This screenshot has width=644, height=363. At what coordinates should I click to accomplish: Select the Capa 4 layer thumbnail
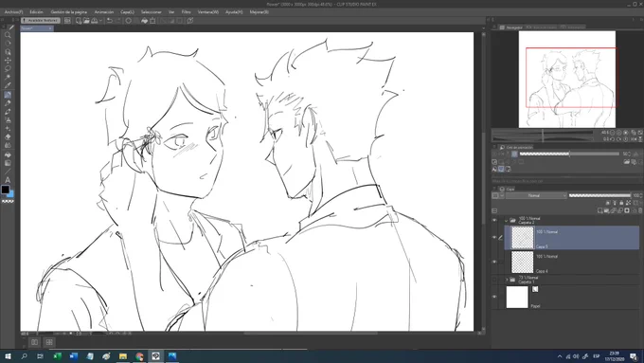click(522, 262)
